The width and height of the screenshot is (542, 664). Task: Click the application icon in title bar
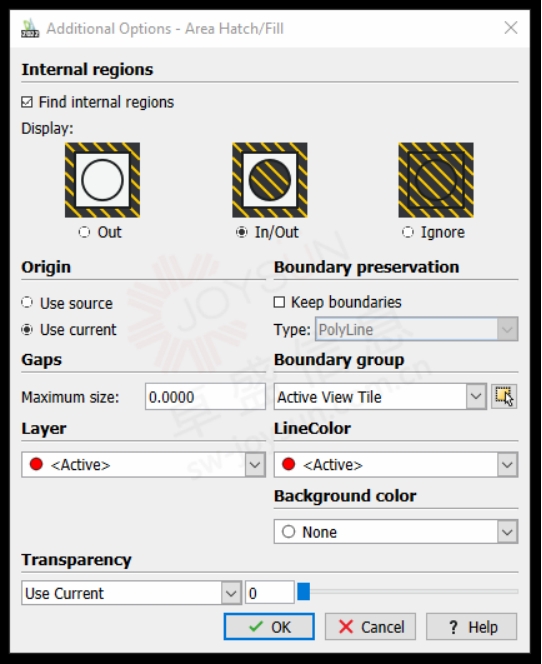tap(30, 28)
